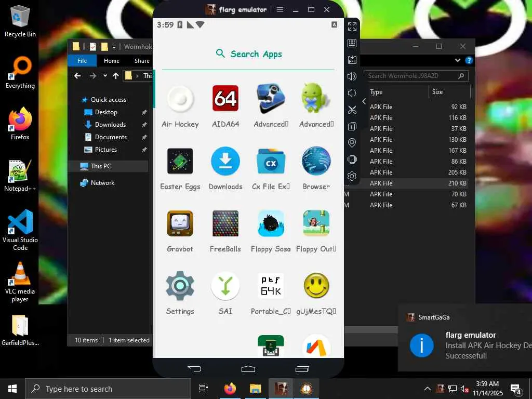Go up one folder level in Explorer

point(116,76)
